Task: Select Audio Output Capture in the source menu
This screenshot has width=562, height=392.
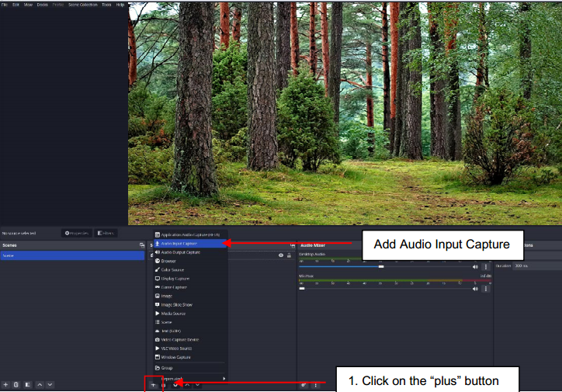Action: click(190, 252)
